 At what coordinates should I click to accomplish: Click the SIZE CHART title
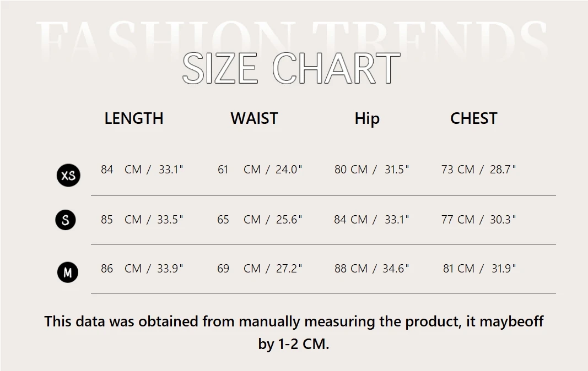pos(292,68)
